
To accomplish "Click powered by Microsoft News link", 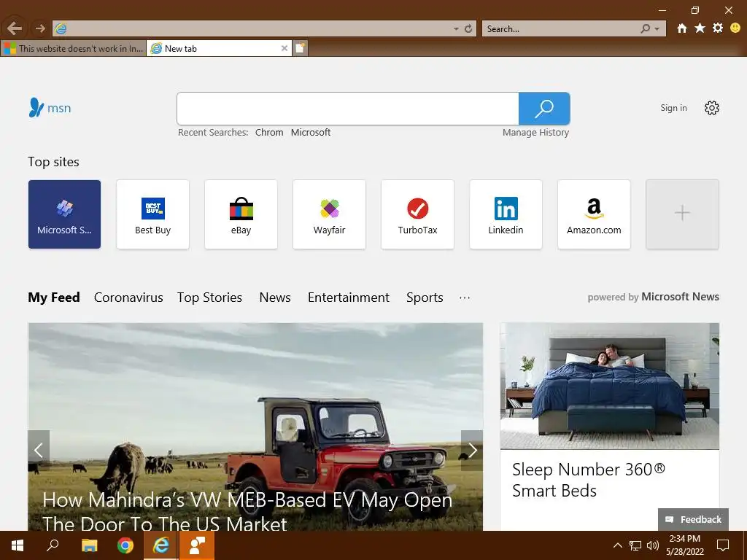I will [653, 297].
